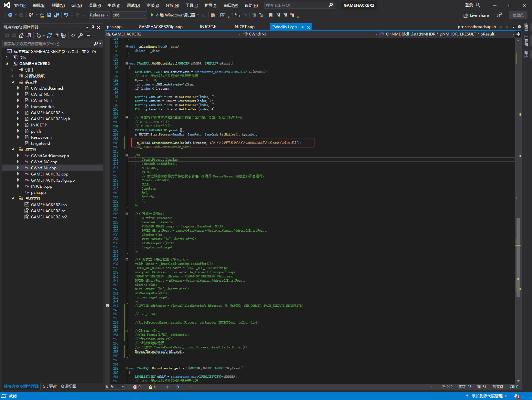Click the Pending Changes Filter clock icon

coord(39,35)
